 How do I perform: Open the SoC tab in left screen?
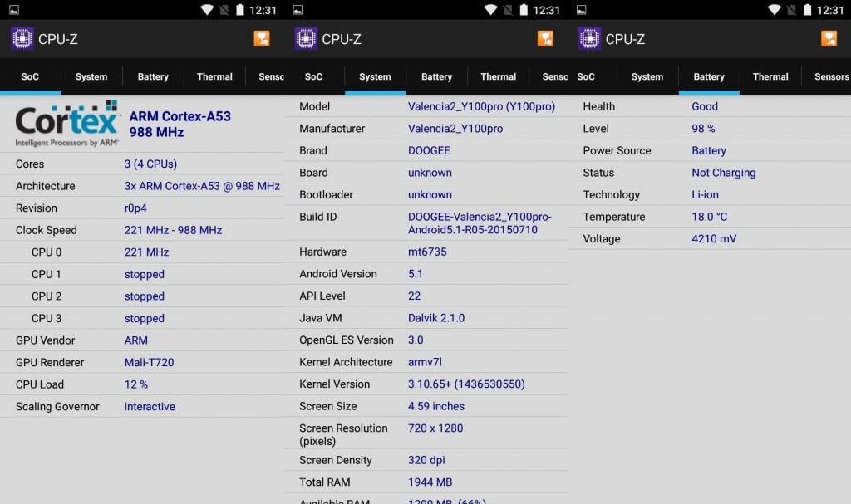tap(30, 76)
